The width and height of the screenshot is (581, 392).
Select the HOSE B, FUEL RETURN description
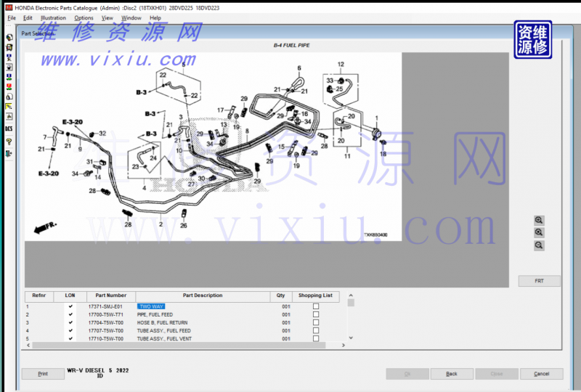coord(162,323)
